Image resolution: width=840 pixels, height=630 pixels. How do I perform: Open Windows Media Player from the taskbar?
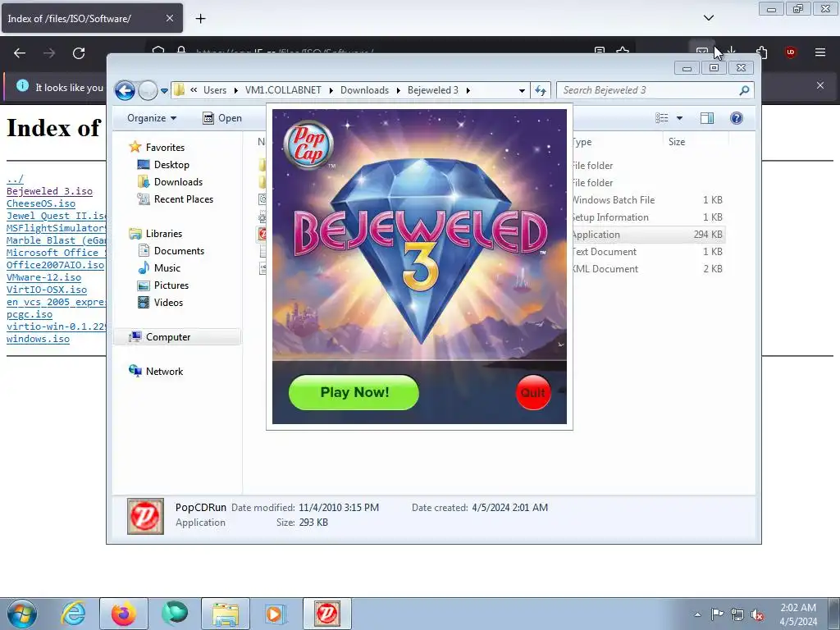pyautogui.click(x=276, y=614)
